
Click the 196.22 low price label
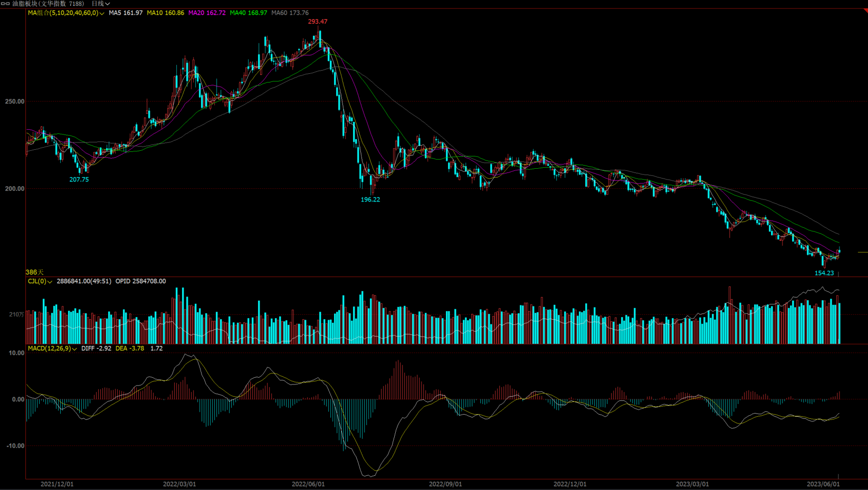click(x=370, y=199)
